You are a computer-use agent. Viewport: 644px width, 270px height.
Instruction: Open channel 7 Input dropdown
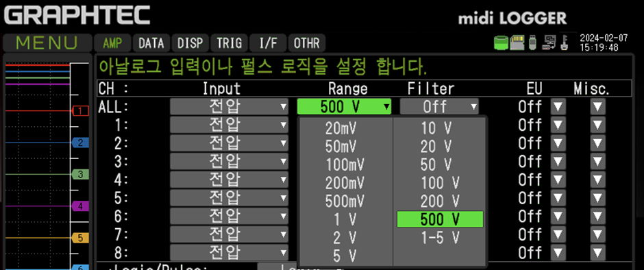pos(230,234)
